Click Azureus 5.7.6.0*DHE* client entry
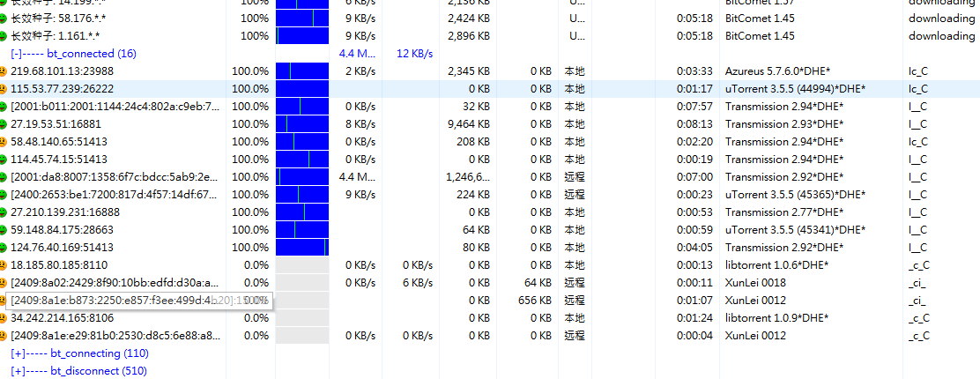This screenshot has height=379, width=980. tap(783, 71)
